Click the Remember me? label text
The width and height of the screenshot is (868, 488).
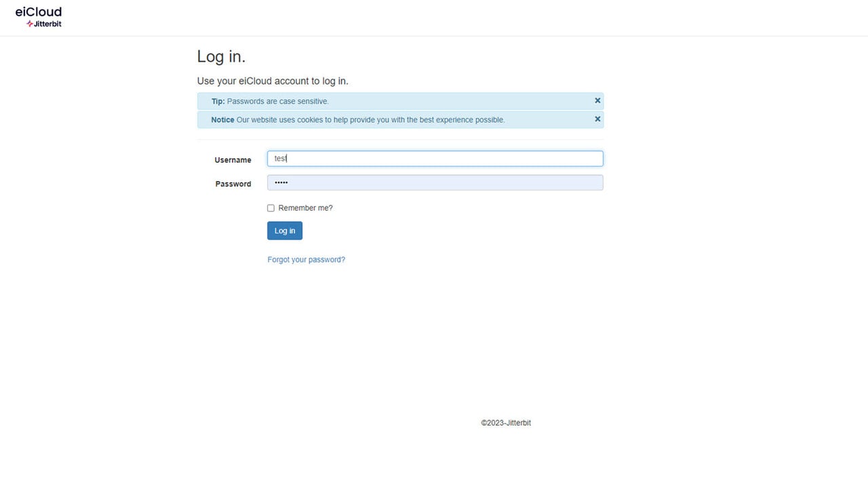tap(306, 208)
